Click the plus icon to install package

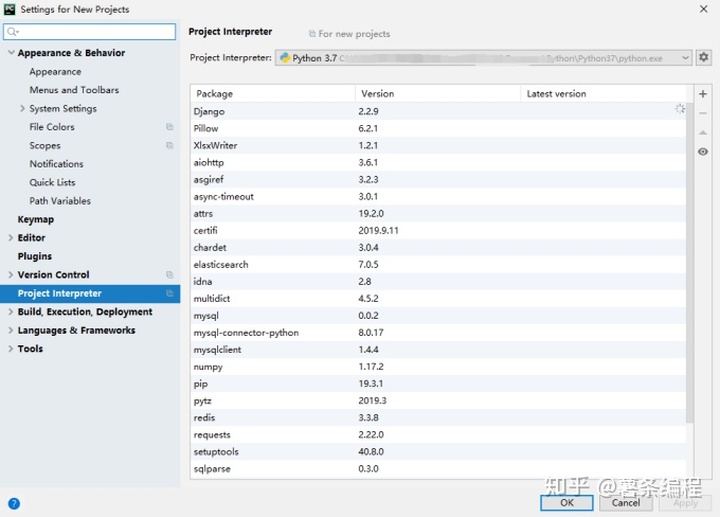[x=703, y=94]
